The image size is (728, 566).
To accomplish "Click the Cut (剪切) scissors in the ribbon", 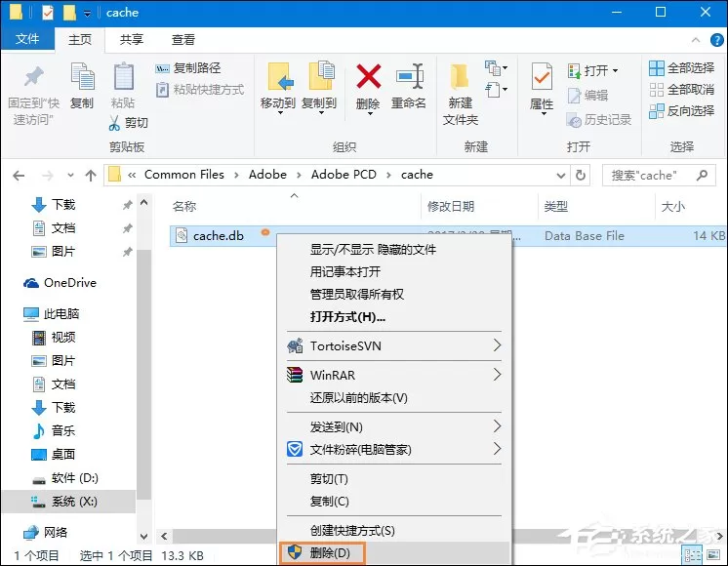I will click(128, 123).
